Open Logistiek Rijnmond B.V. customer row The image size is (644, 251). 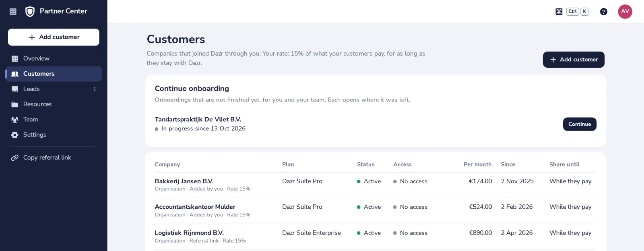coord(376,236)
